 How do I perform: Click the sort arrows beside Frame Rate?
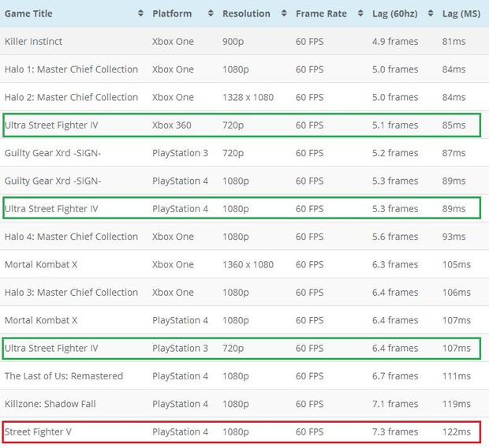pyautogui.click(x=360, y=13)
